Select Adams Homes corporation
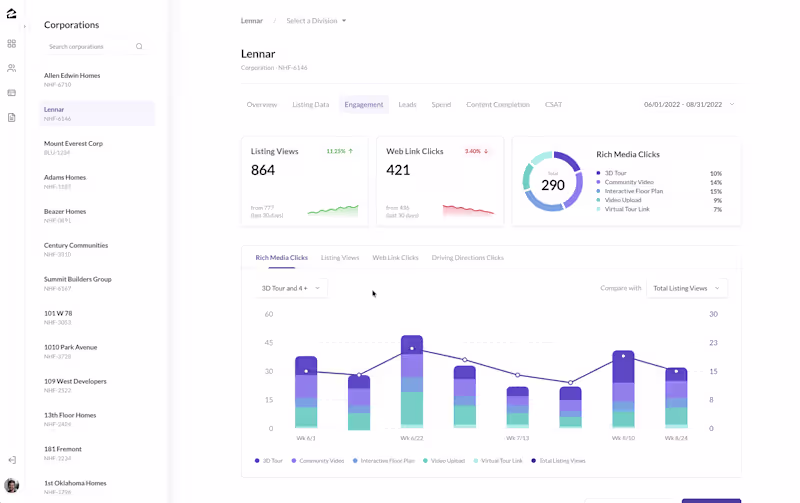Image resolution: width=800 pixels, height=503 pixels. 97,182
